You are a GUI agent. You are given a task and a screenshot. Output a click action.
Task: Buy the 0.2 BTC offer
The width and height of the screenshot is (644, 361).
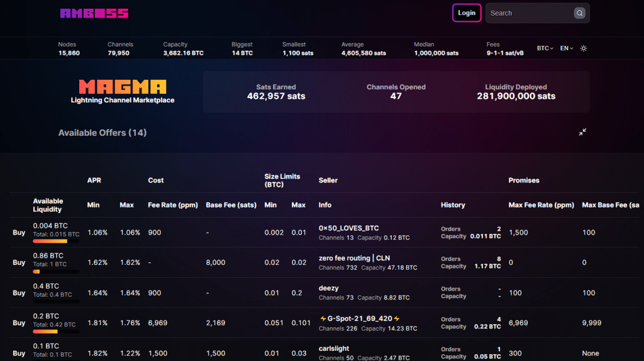(x=19, y=323)
